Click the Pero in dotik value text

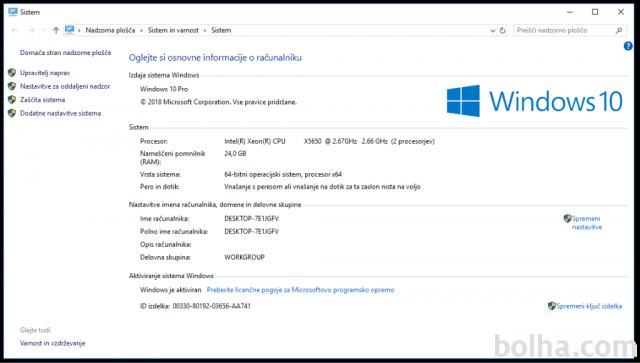[322, 187]
